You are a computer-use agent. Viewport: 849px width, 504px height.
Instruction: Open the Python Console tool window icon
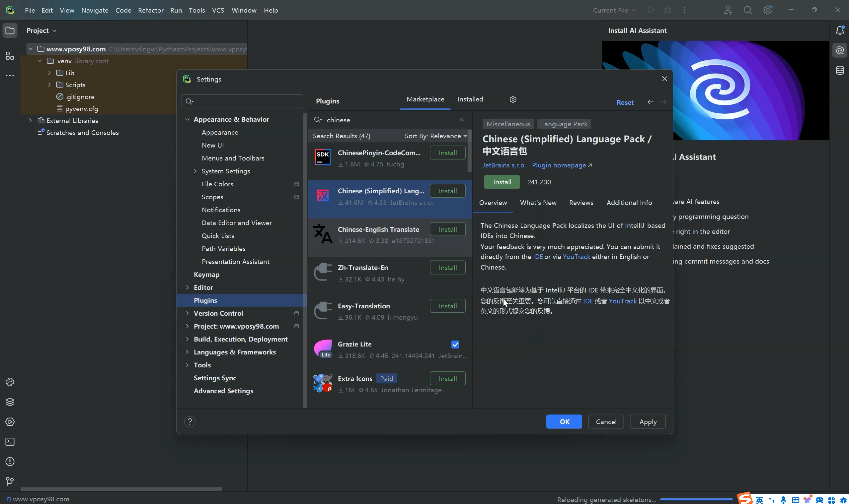(x=10, y=382)
